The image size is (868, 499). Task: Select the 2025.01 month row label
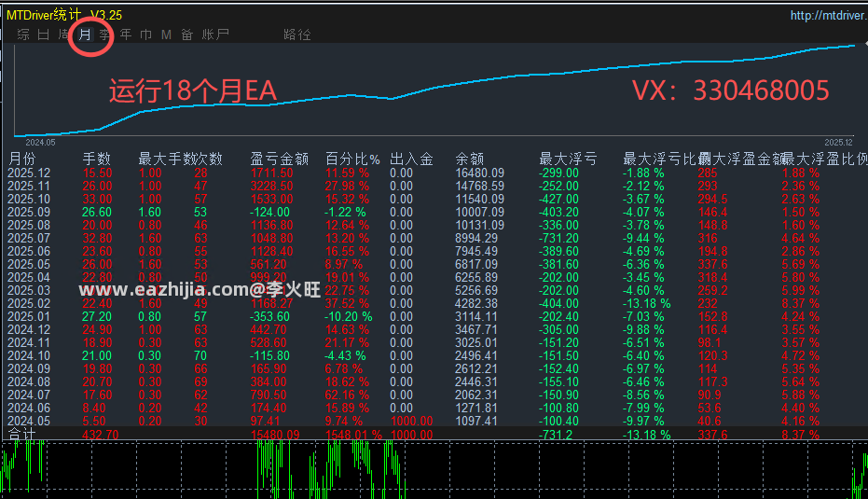29,317
